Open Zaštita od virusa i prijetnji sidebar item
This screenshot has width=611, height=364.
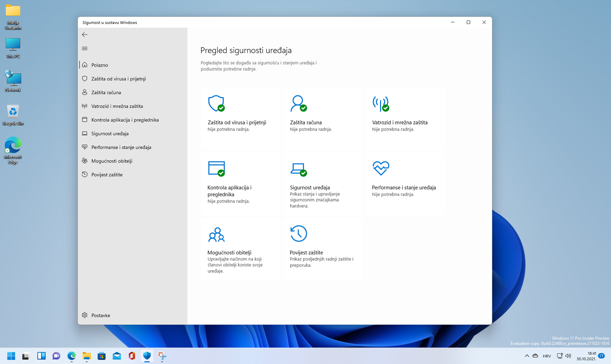pos(133,79)
